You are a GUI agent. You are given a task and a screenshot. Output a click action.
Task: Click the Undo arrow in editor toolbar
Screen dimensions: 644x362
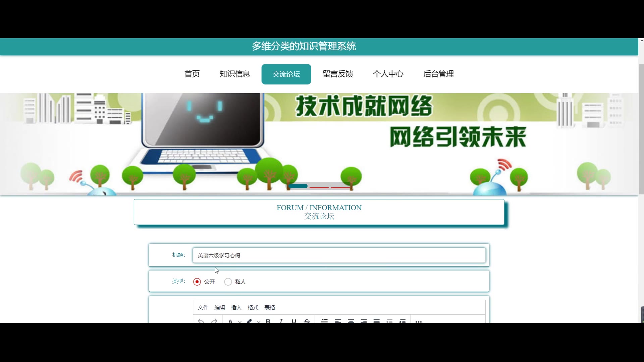tap(201, 321)
